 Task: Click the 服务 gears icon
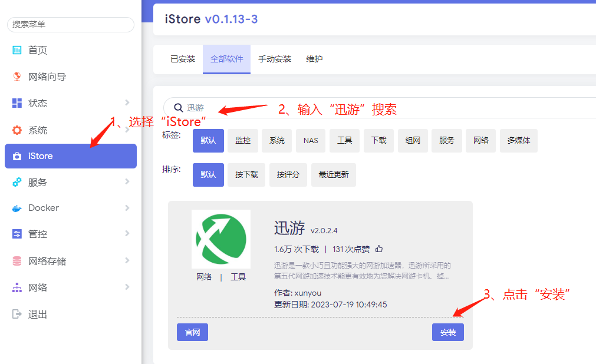point(17,183)
